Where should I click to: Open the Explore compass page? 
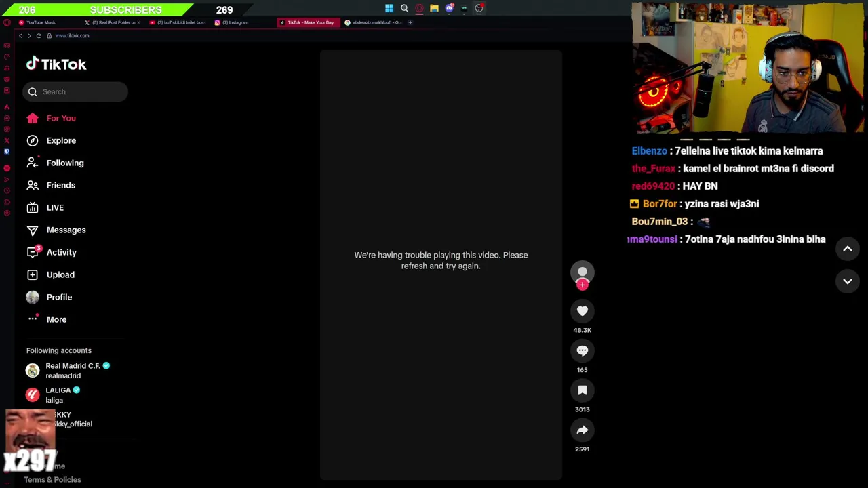[x=51, y=140]
